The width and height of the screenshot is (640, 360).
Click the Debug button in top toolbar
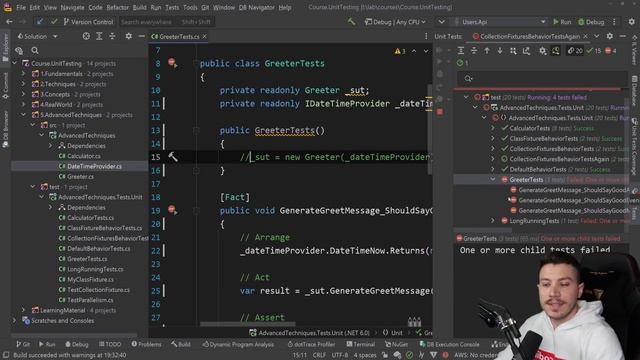coord(591,22)
